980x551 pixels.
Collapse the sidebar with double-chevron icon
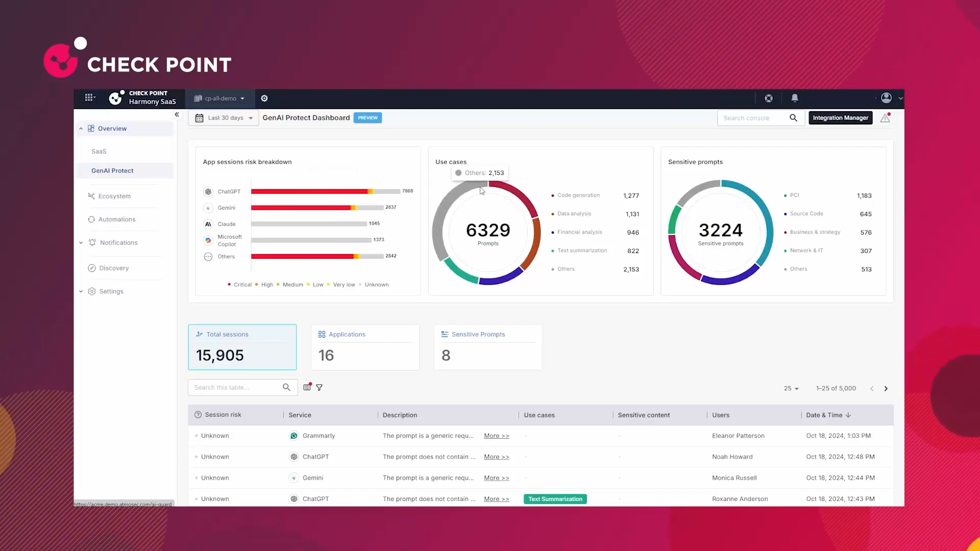point(177,115)
